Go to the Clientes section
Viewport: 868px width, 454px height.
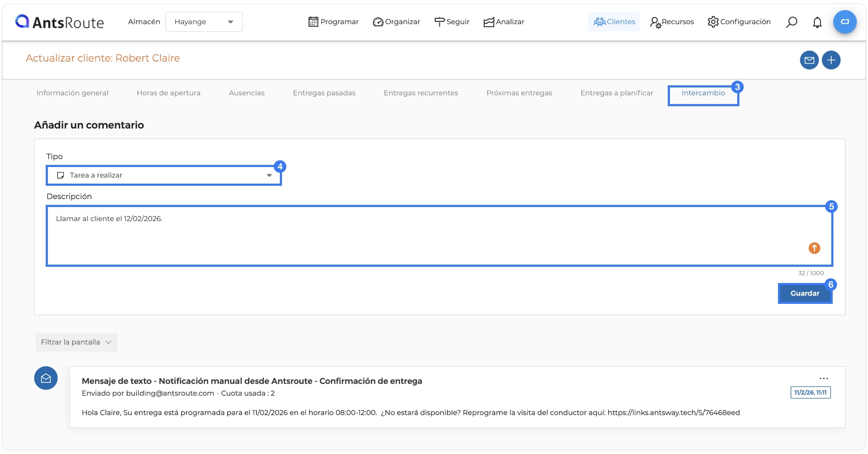(614, 22)
